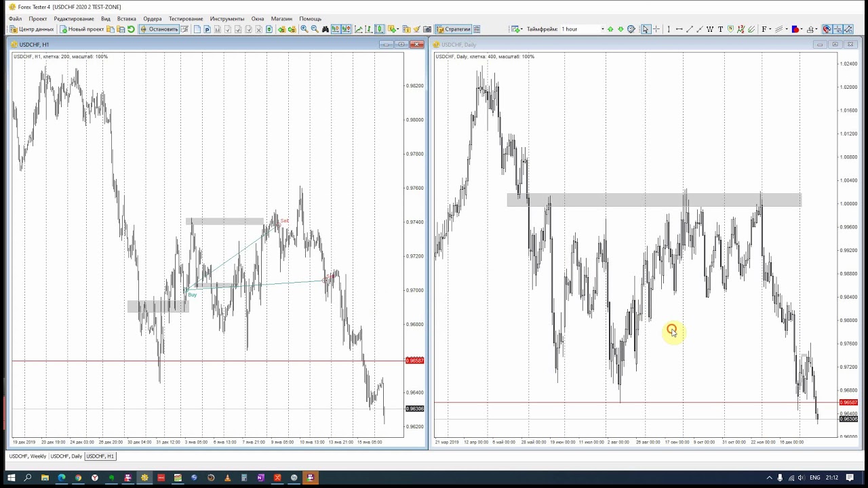The width and height of the screenshot is (868, 488).
Task: Open the Тестирование menu
Action: click(186, 18)
